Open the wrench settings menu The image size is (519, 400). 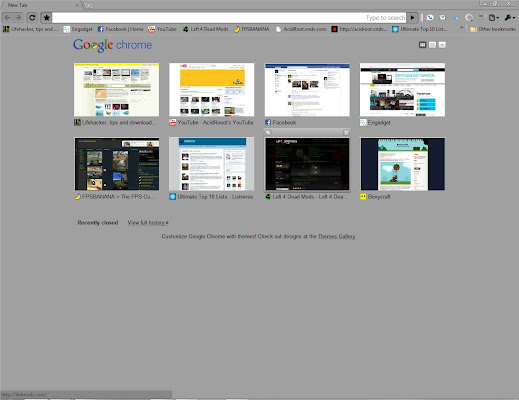[510, 18]
